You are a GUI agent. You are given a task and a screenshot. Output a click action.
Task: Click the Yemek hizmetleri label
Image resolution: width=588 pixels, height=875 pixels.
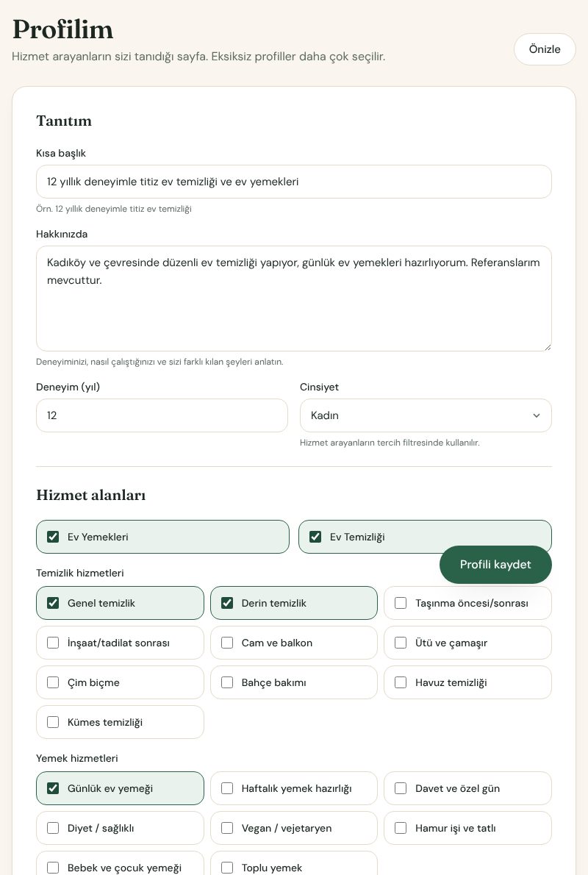tap(77, 758)
